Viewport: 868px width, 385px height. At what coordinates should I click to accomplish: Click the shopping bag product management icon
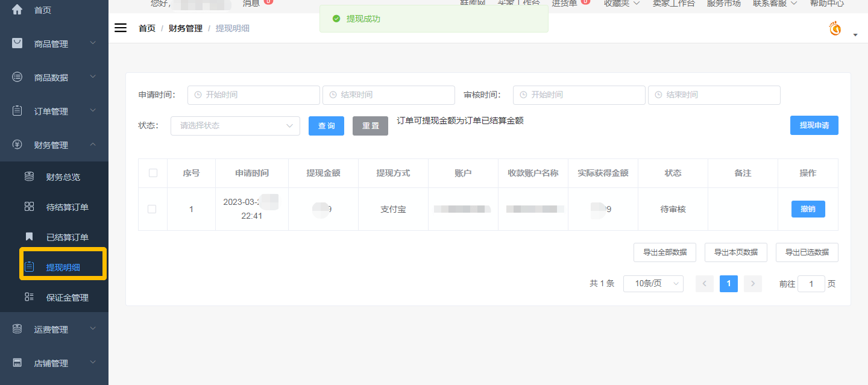17,43
